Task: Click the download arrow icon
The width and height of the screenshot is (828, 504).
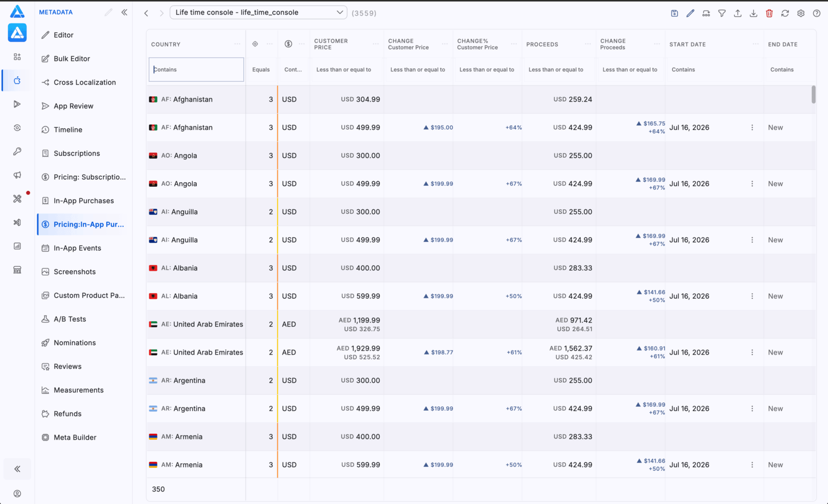Action: point(753,13)
